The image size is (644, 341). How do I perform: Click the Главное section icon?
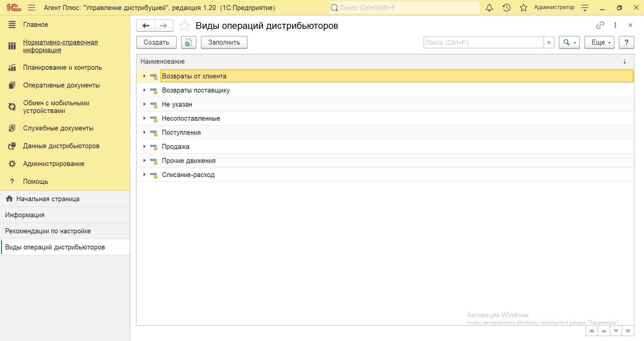(12, 24)
